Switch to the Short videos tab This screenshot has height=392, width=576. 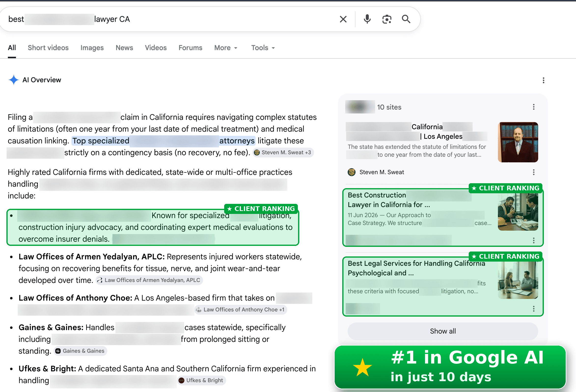[x=48, y=48]
